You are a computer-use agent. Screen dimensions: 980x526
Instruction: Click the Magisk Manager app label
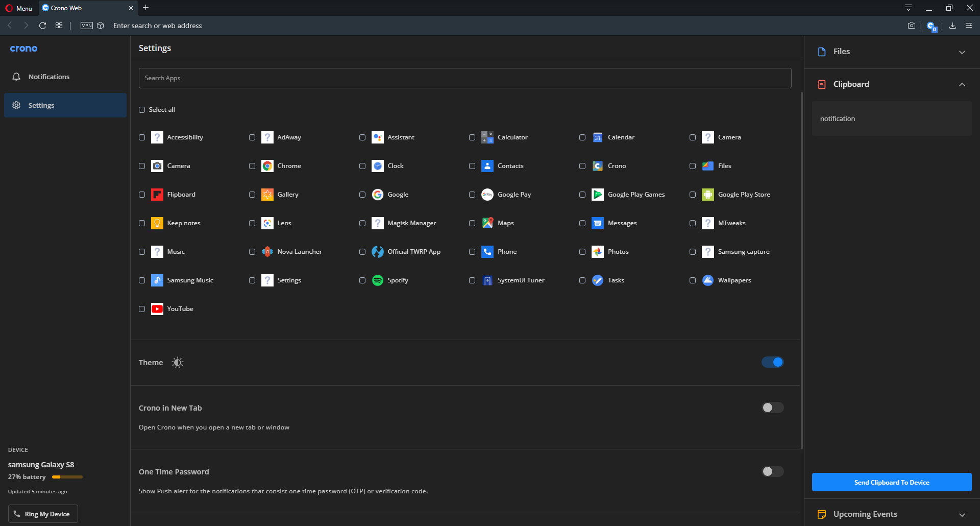412,223
